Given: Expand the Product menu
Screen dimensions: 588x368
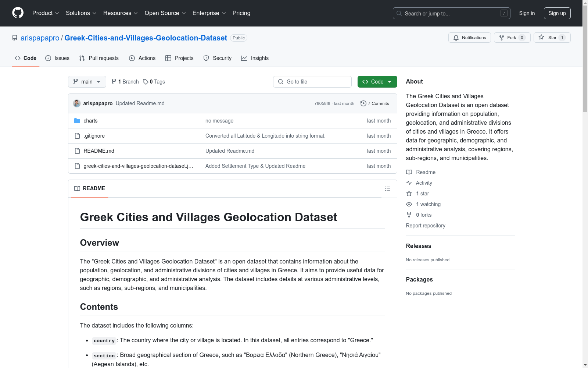Looking at the screenshot, I should coord(46,13).
